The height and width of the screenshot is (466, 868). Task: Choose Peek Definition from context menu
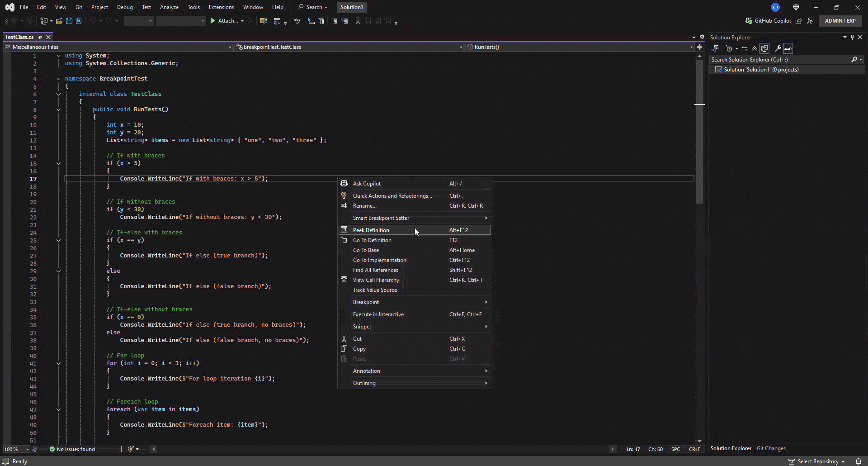415,230
